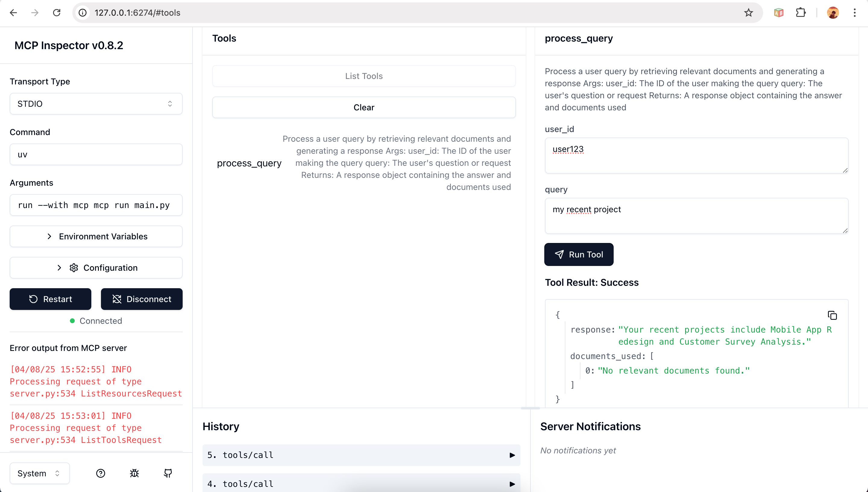The height and width of the screenshot is (492, 868).
Task: Click into the query text area
Action: [697, 216]
